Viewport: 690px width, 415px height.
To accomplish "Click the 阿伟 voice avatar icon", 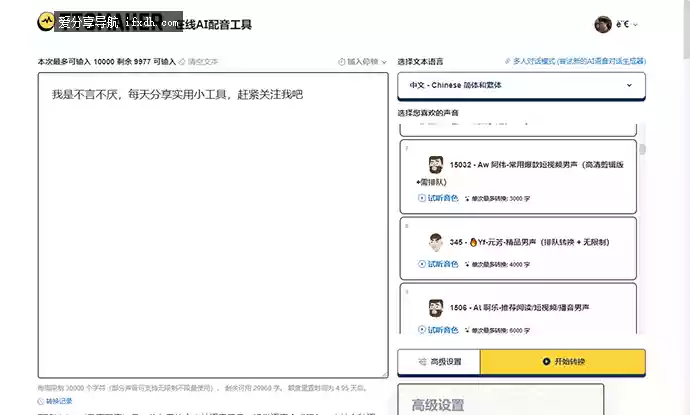I will coord(436,165).
